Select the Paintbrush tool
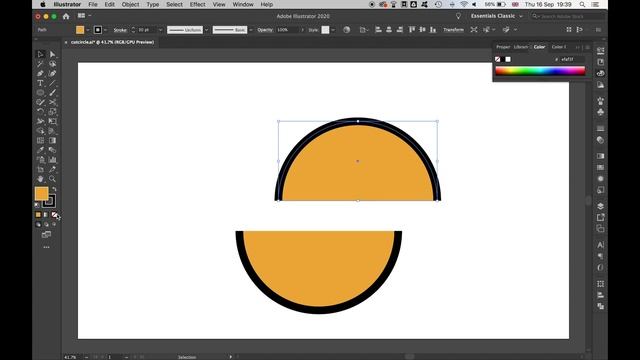The image size is (640, 360). [x=53, y=93]
